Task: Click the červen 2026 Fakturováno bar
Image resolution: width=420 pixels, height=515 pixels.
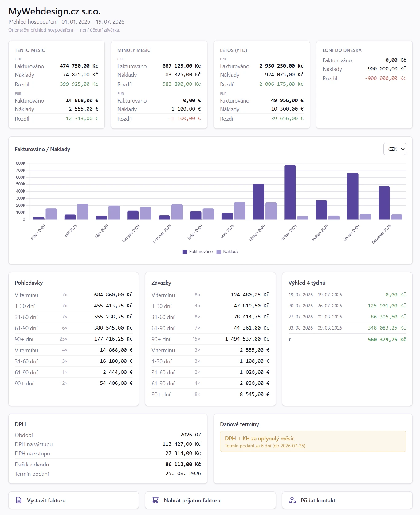Action: pyautogui.click(x=353, y=196)
